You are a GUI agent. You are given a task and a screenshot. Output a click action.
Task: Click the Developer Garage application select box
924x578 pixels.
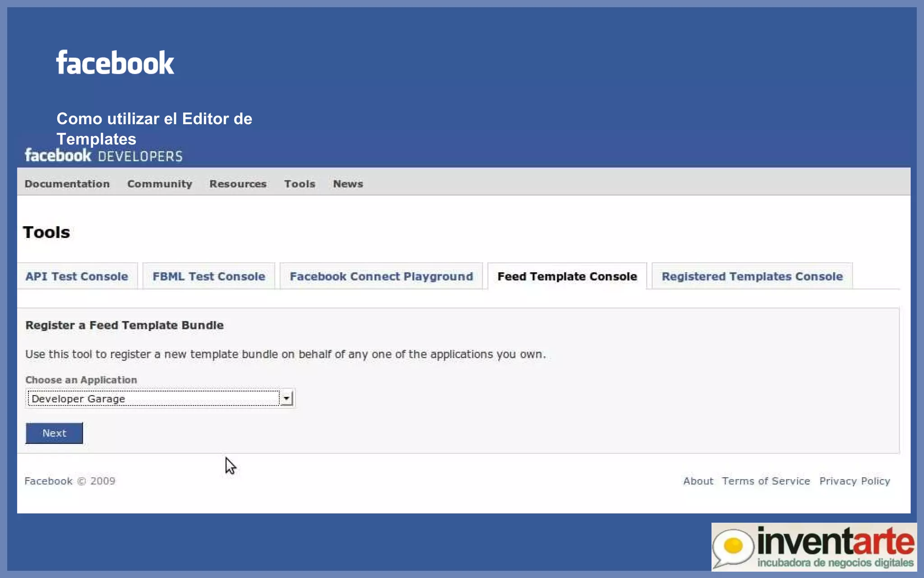pyautogui.click(x=160, y=398)
